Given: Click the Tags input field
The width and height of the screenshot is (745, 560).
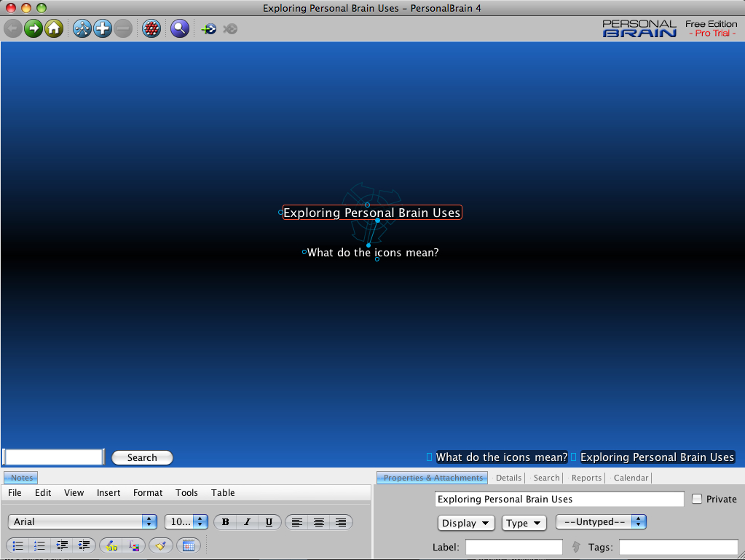Looking at the screenshot, I should 678,547.
